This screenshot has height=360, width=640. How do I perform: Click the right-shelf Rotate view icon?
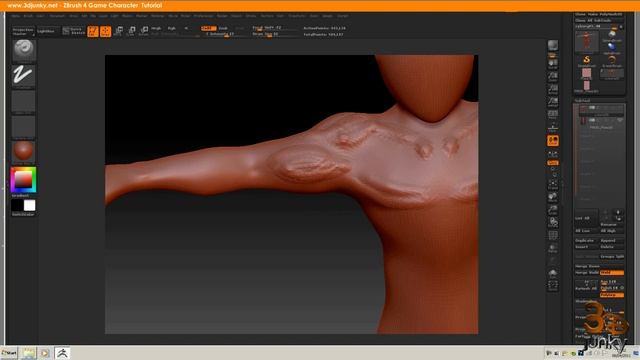click(553, 222)
